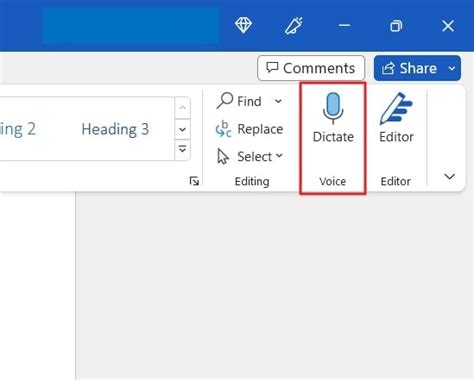Click the Dictate microphone icon
Screen dimensions: 474x380
pyautogui.click(x=333, y=108)
